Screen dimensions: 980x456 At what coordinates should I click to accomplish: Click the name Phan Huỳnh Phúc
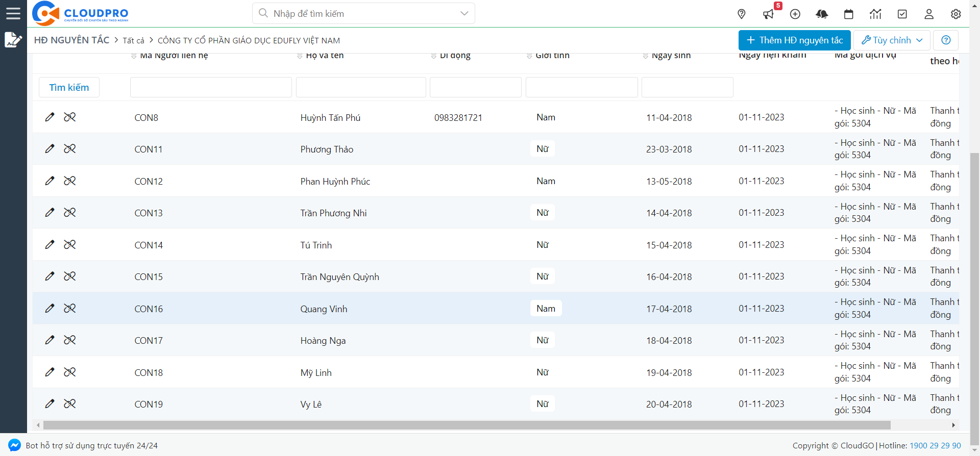(335, 182)
